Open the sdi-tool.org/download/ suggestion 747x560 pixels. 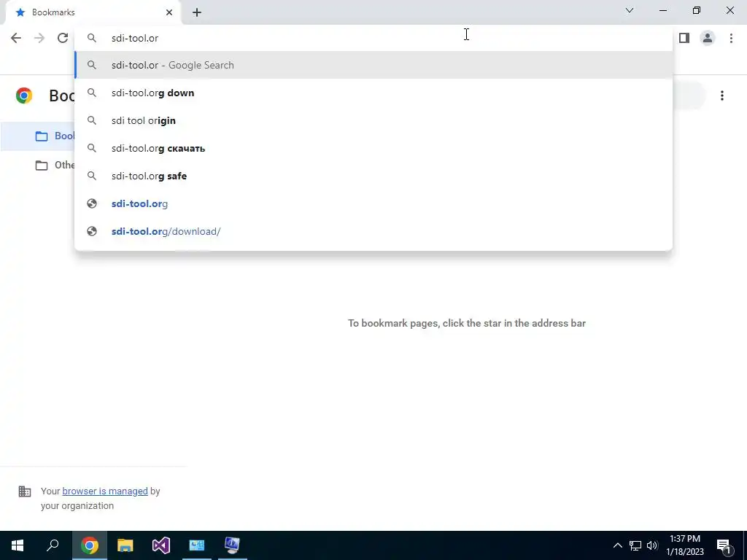[x=373, y=231]
